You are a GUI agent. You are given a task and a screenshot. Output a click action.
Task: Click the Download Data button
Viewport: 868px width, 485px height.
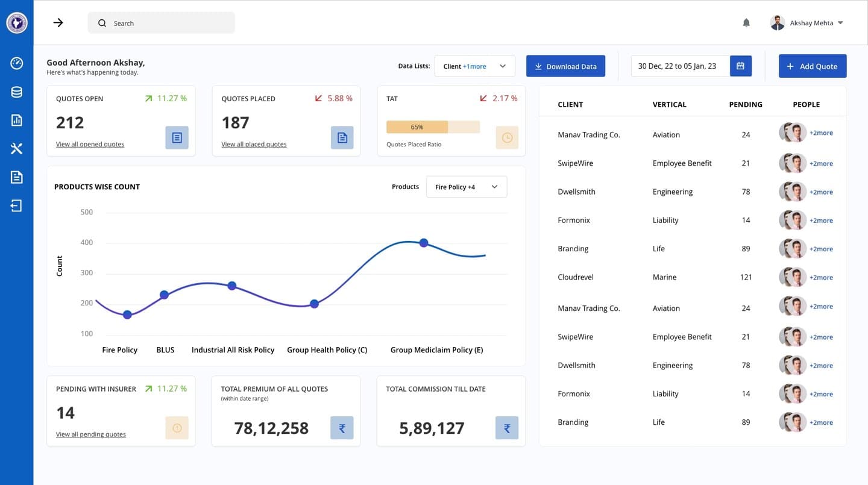coord(565,66)
